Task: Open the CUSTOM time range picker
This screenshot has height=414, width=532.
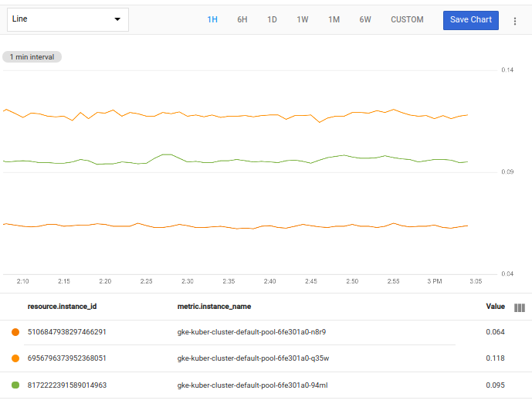Action: pyautogui.click(x=407, y=20)
